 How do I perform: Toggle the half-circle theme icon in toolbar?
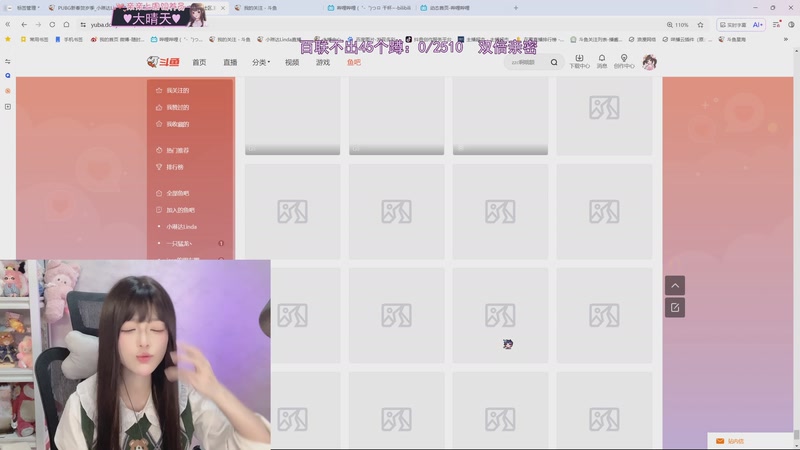tap(791, 24)
